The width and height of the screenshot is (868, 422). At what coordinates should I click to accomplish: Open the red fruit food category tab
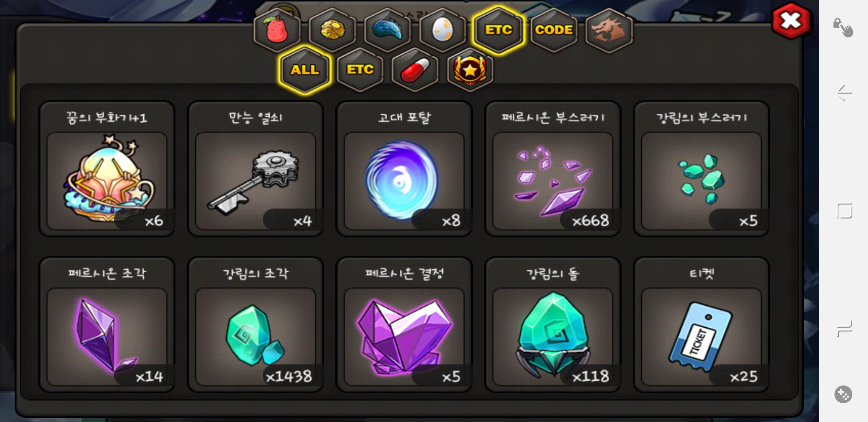click(277, 30)
